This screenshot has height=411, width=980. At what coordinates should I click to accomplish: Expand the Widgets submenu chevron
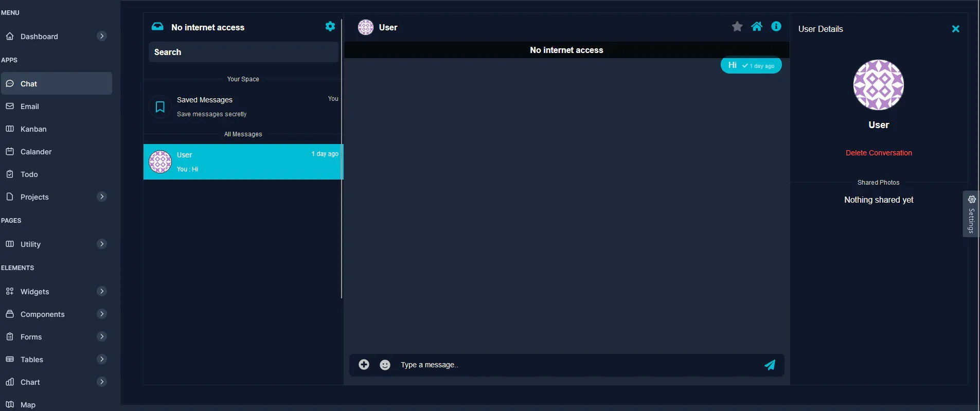102,291
